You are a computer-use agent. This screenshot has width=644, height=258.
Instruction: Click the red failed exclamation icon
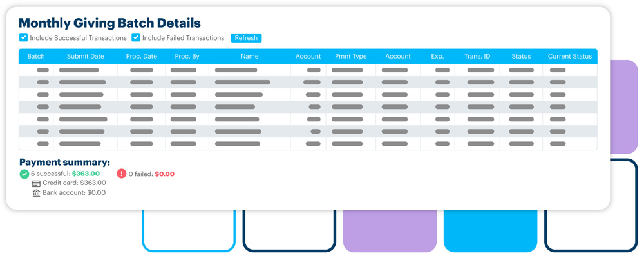pyautogui.click(x=122, y=174)
